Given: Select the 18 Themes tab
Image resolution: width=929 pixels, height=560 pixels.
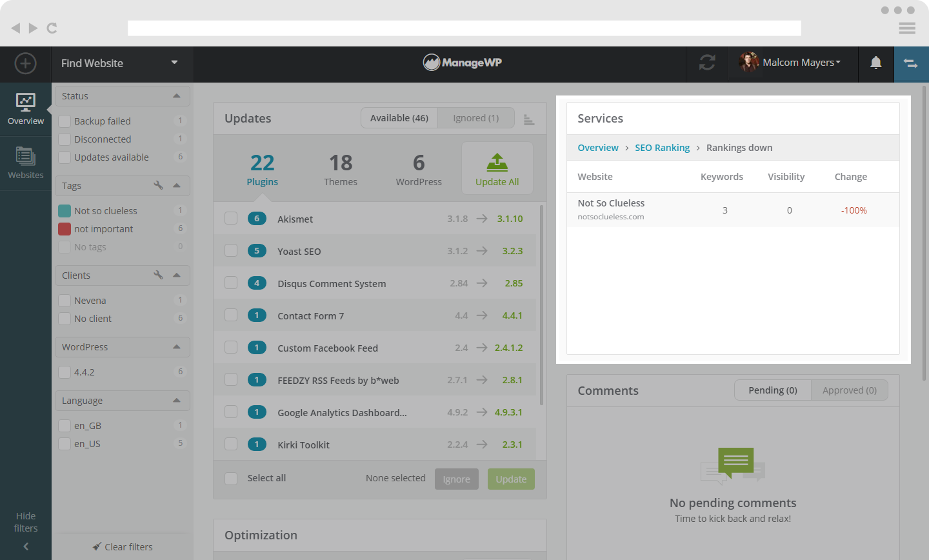Looking at the screenshot, I should tap(341, 169).
